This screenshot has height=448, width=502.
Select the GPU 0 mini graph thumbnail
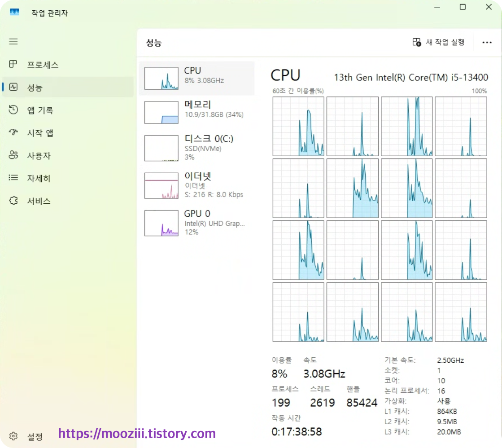[x=162, y=223]
